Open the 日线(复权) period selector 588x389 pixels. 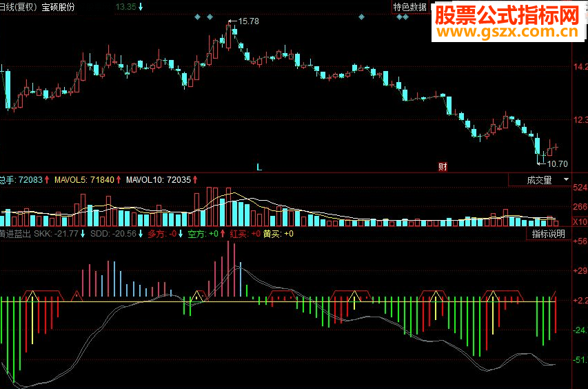pos(19,7)
